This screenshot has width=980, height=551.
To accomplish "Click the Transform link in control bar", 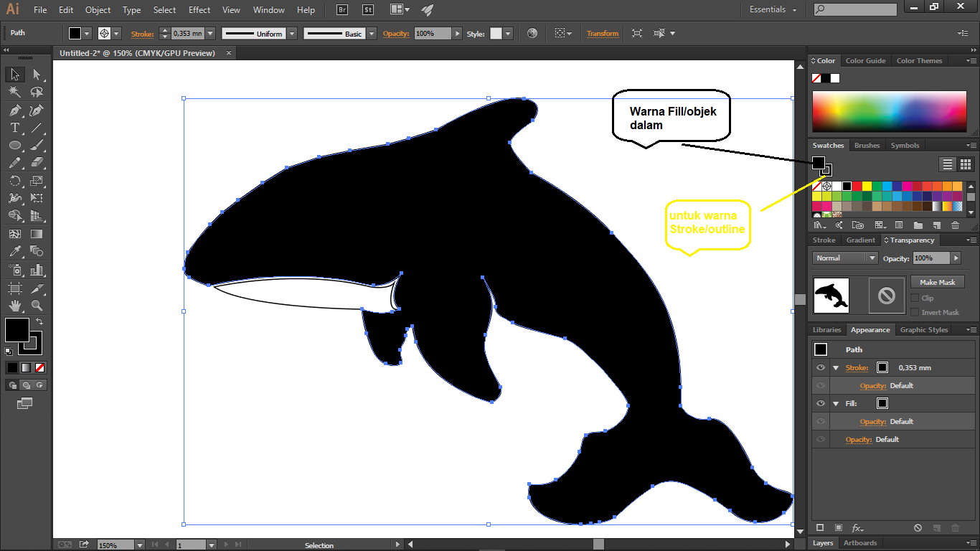I will point(603,34).
